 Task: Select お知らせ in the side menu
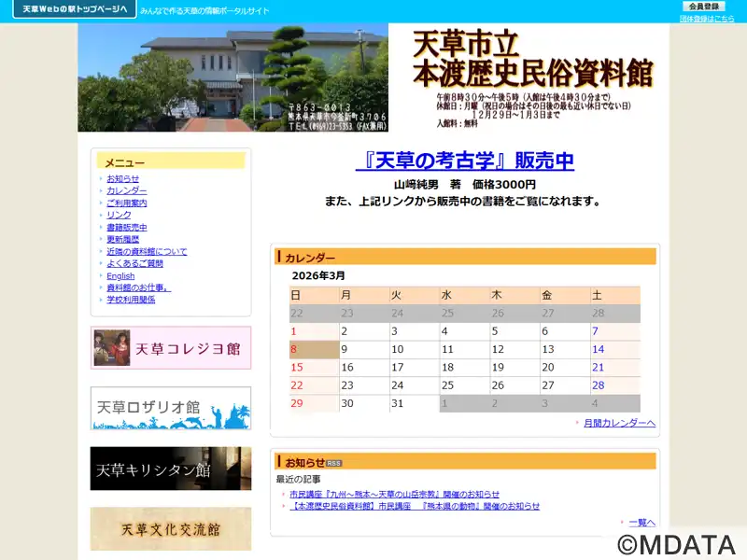tap(122, 178)
